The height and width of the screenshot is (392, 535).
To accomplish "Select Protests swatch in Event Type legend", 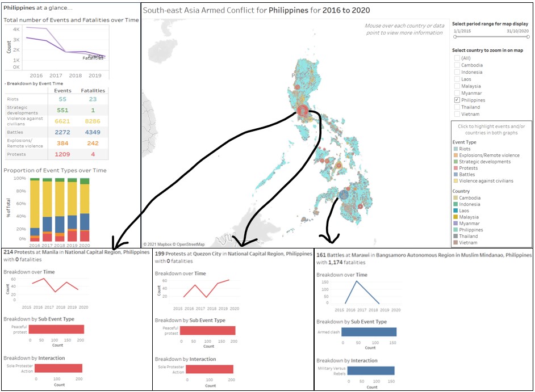I will (455, 168).
